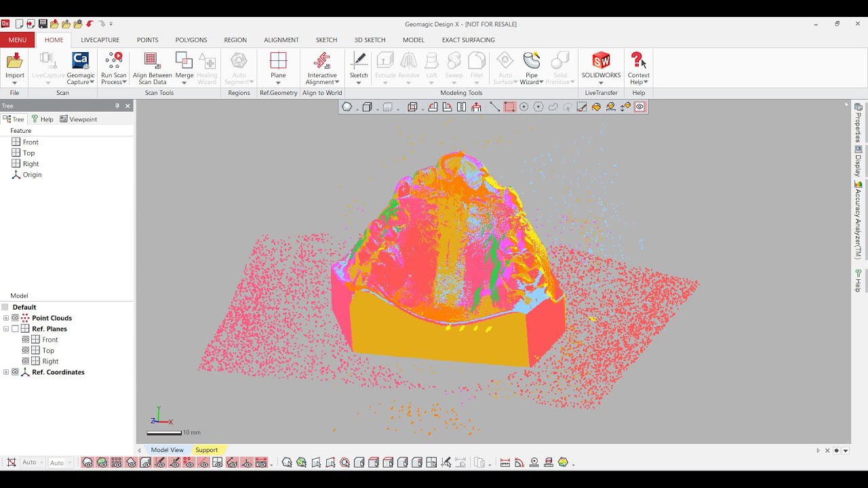Switch to the ALIGNMENT ribbon tab
868x488 pixels.
click(281, 40)
